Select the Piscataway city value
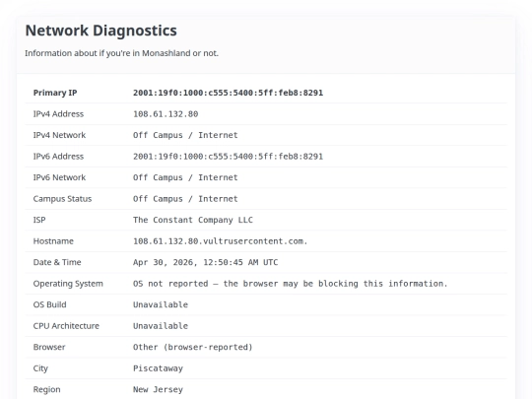 point(158,368)
